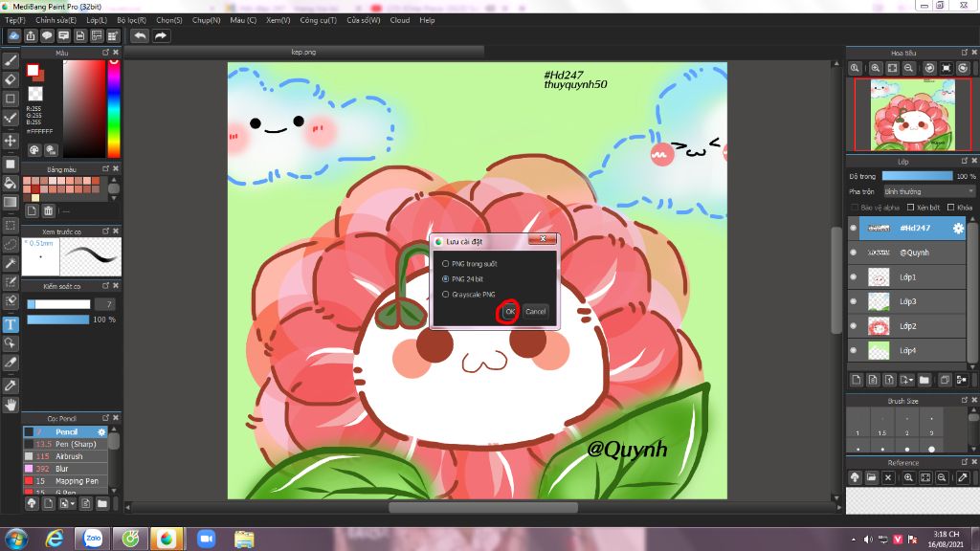The image size is (980, 551).
Task: Pick the foreground color swatch
Action: [x=33, y=71]
